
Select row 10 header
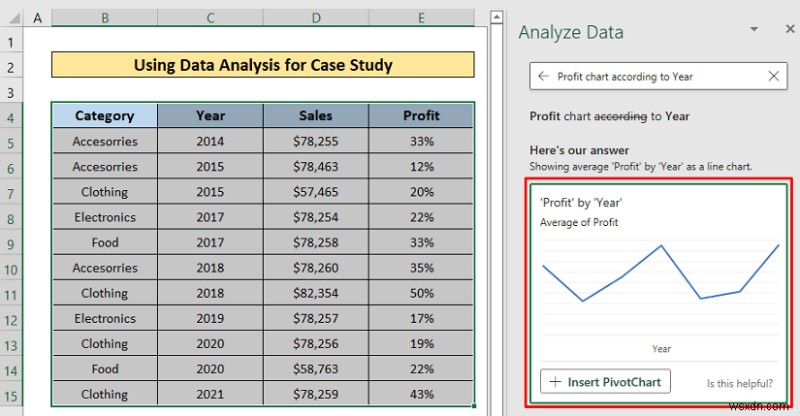12,268
